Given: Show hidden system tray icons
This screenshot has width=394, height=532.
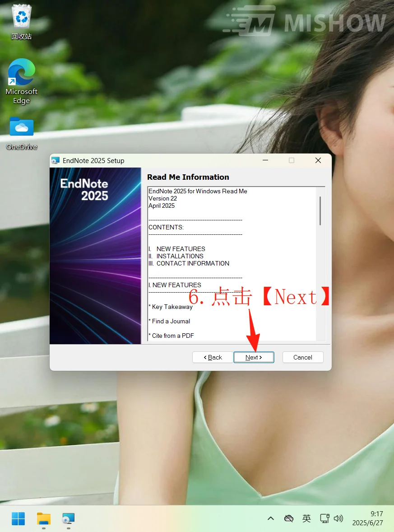Looking at the screenshot, I should [271, 518].
